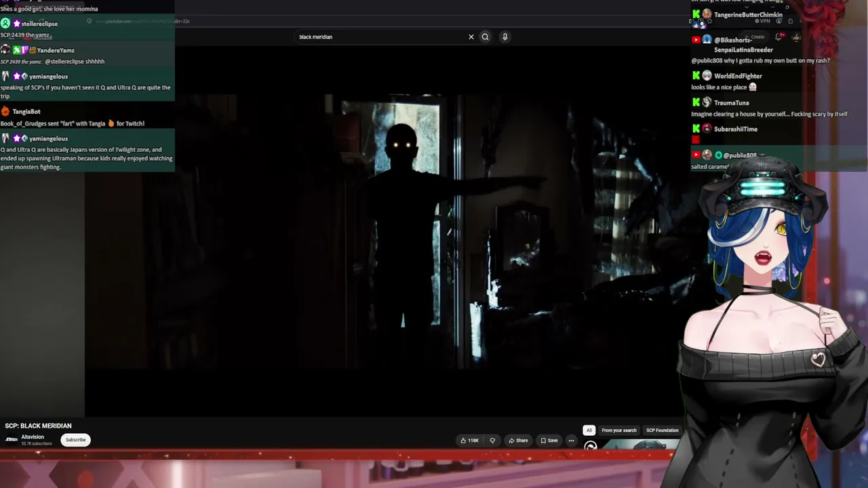Click the 'Book_of_Grudges sent "fart"' message
868x488 pixels.
73,123
